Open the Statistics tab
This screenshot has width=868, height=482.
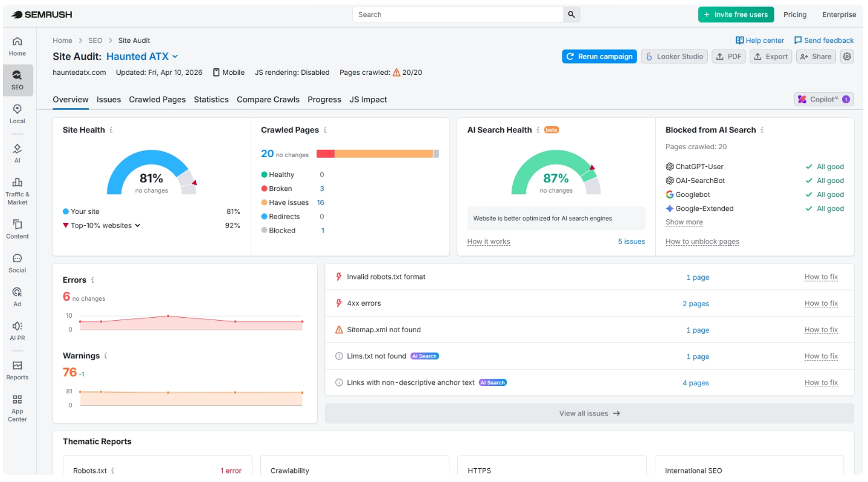[x=211, y=100]
